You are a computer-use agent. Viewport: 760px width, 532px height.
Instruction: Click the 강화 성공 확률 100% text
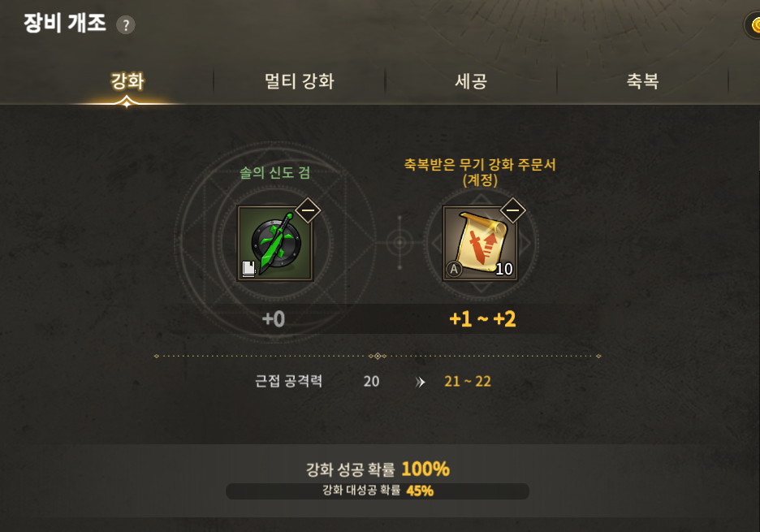[x=378, y=469]
